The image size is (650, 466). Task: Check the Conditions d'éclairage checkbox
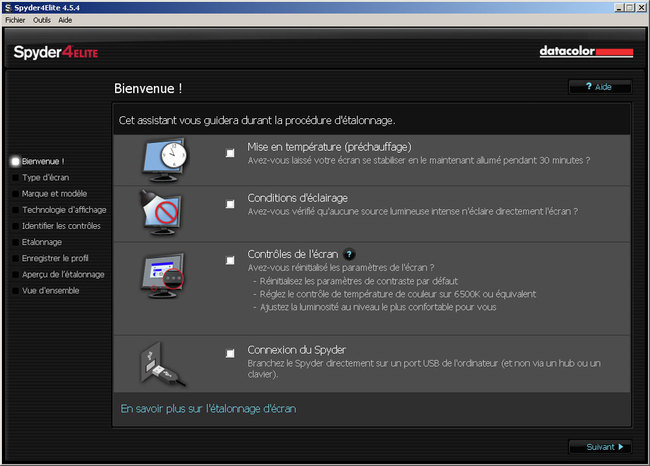pyautogui.click(x=230, y=204)
